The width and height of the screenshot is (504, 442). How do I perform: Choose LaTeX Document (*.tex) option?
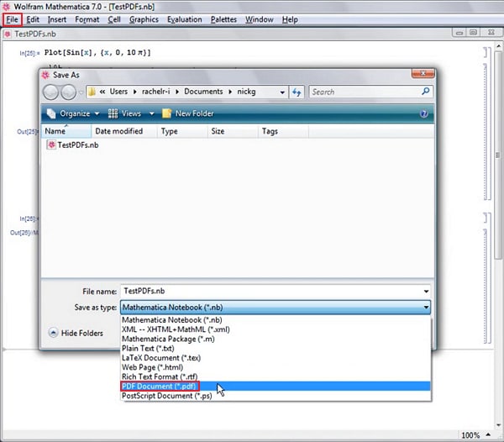[x=276, y=358]
